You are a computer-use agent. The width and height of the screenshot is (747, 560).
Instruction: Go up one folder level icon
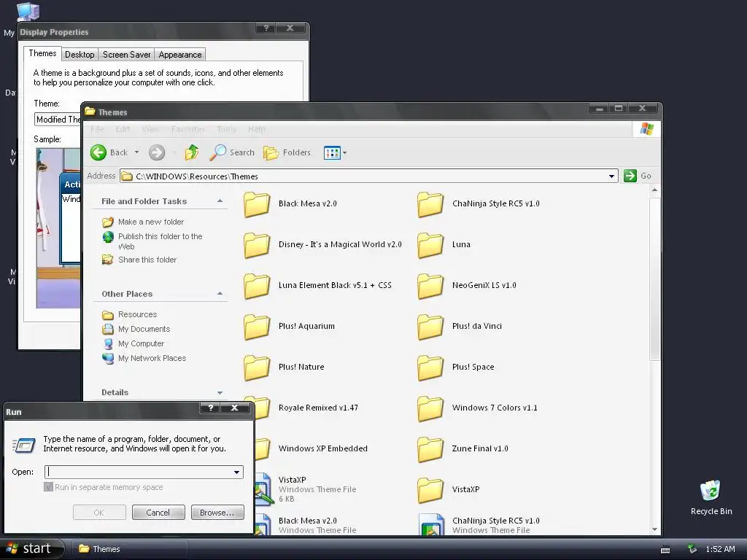click(x=192, y=152)
